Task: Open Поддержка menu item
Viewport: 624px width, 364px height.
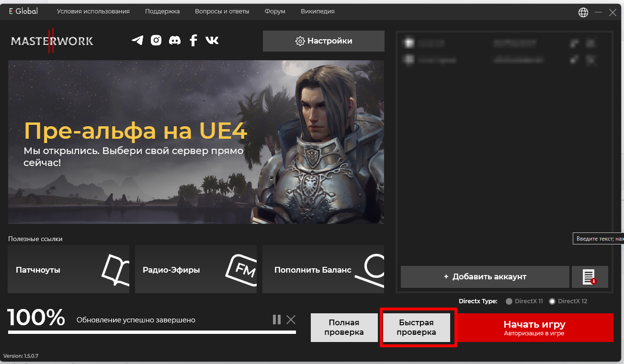Action: (162, 11)
